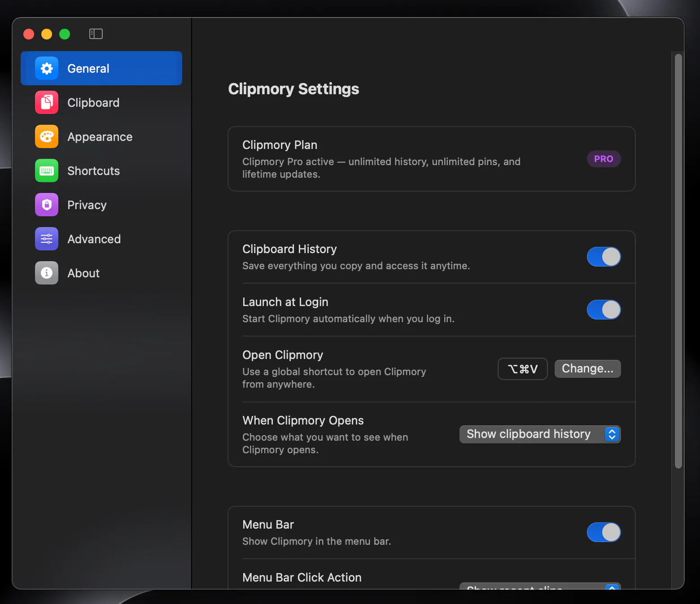This screenshot has width=700, height=604.
Task: Click the gray About info icon
Action: click(x=47, y=273)
